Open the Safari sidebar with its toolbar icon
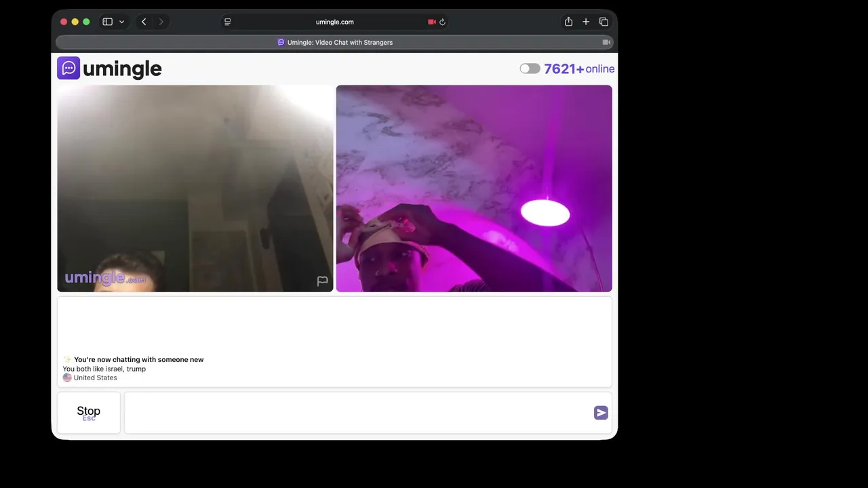 click(x=107, y=22)
